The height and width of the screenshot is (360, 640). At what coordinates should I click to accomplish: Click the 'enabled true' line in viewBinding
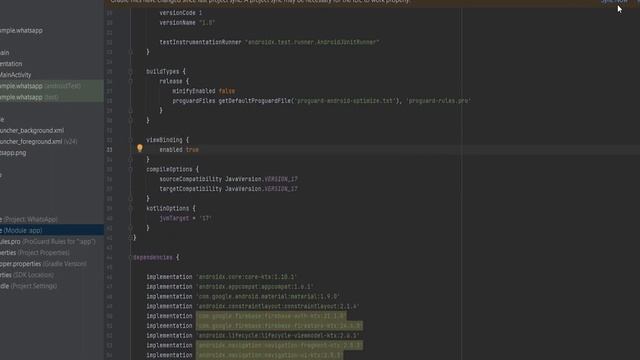click(x=179, y=150)
